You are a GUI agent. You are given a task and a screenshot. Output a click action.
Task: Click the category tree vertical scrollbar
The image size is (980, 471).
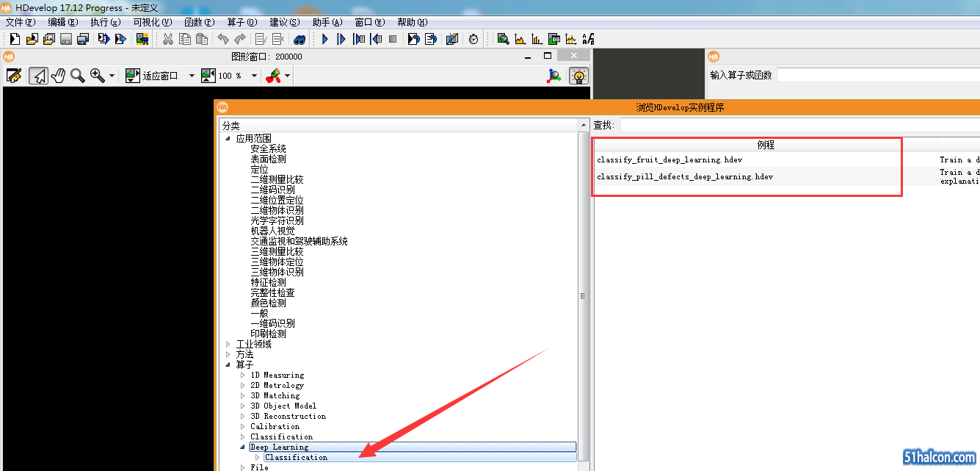pyautogui.click(x=584, y=296)
